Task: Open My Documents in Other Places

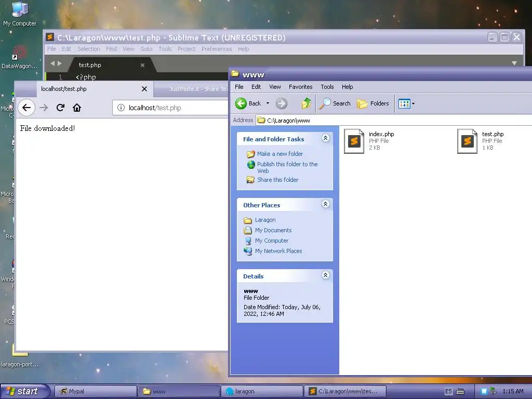Action: pyautogui.click(x=273, y=230)
